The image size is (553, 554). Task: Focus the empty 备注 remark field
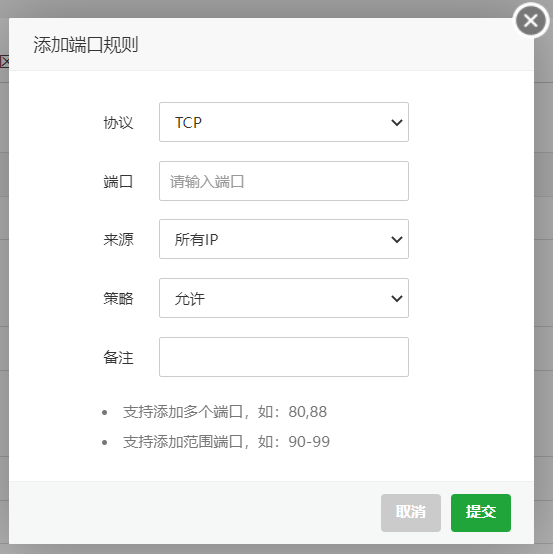point(284,357)
